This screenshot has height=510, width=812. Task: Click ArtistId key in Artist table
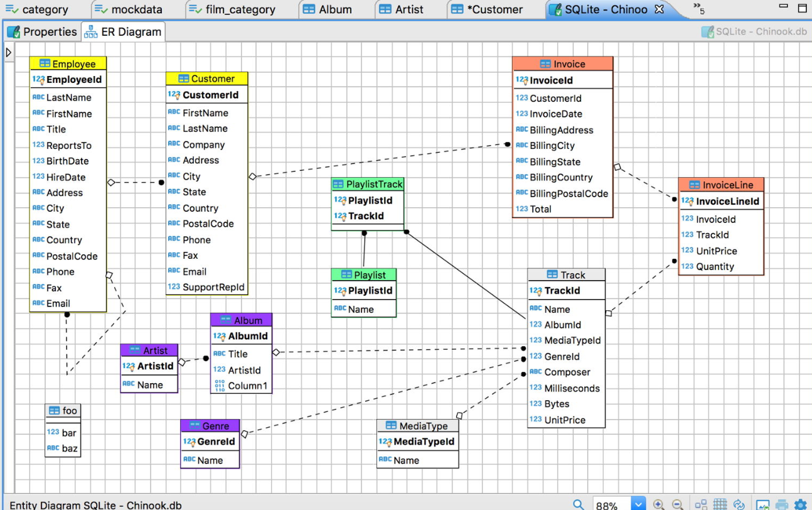click(149, 366)
